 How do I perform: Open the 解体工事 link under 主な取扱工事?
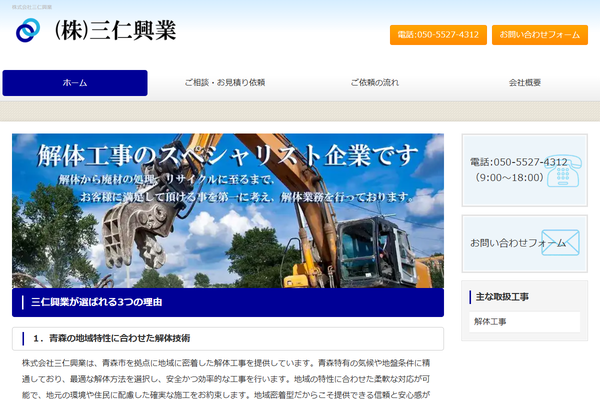coord(525,322)
